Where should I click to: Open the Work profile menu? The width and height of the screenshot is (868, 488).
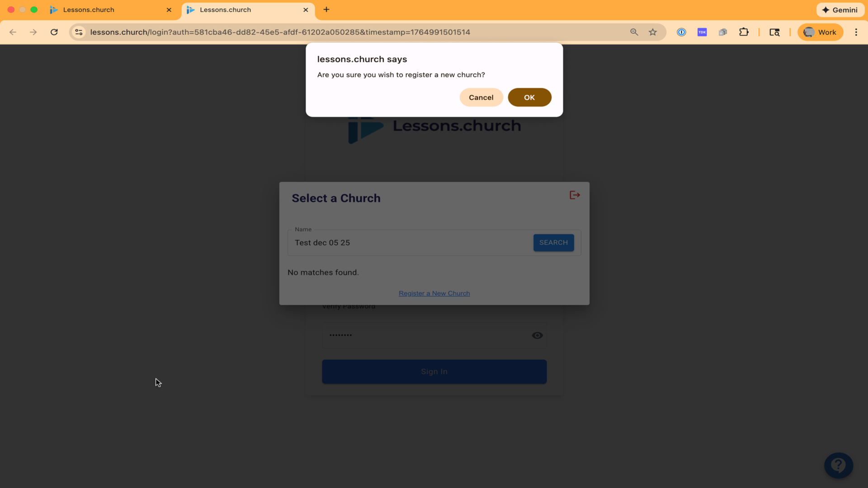coord(820,32)
